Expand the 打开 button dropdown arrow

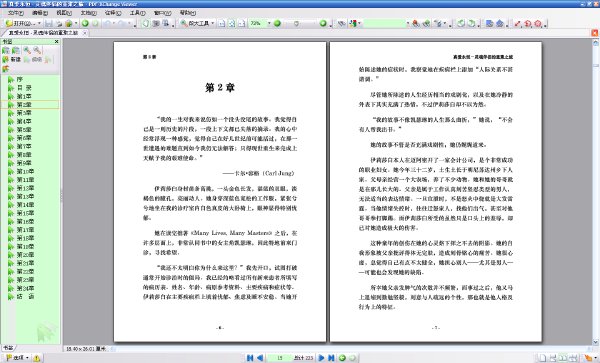click(x=39, y=23)
